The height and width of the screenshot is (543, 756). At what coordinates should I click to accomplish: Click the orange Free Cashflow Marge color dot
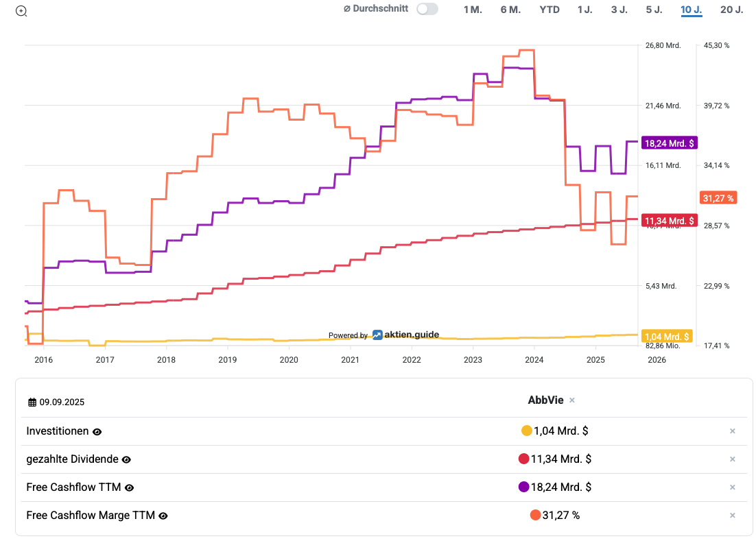[x=535, y=515]
